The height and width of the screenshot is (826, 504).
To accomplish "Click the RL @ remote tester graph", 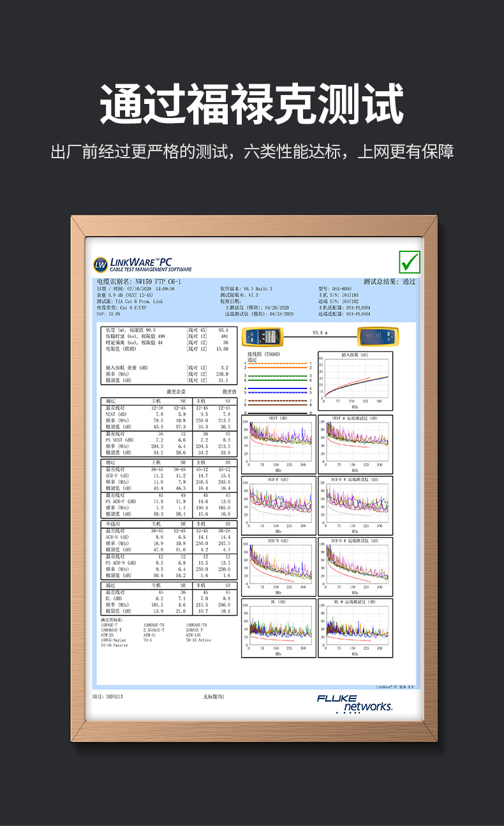I will pos(355,627).
